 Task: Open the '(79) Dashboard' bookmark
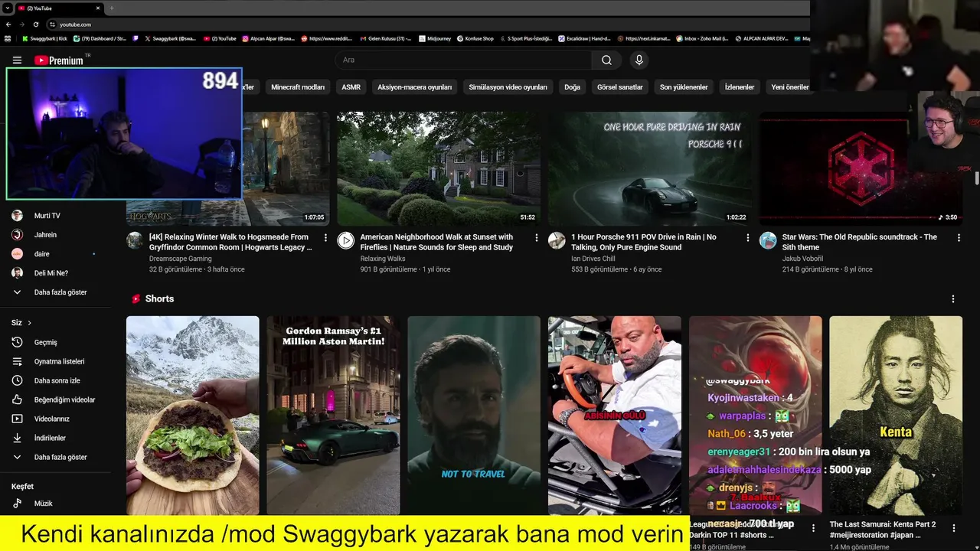point(100,38)
